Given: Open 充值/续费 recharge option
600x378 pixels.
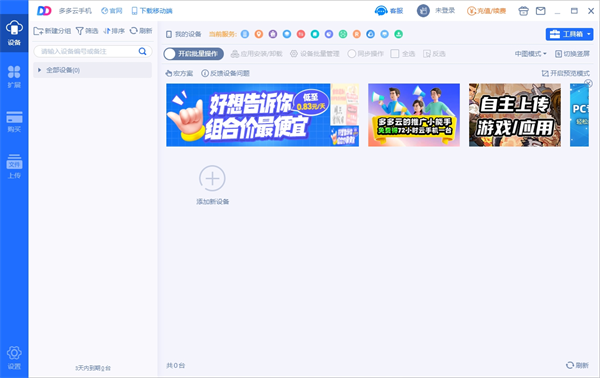Looking at the screenshot, I should coord(486,11).
